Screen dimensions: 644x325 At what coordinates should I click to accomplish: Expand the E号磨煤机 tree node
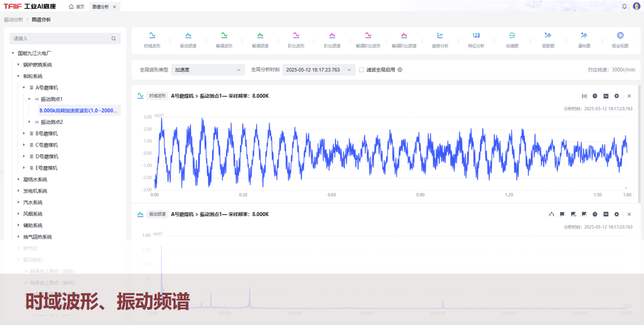point(24,168)
